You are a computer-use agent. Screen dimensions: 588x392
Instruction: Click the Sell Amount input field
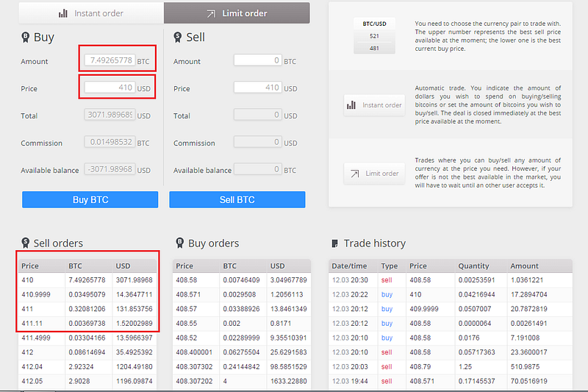258,60
